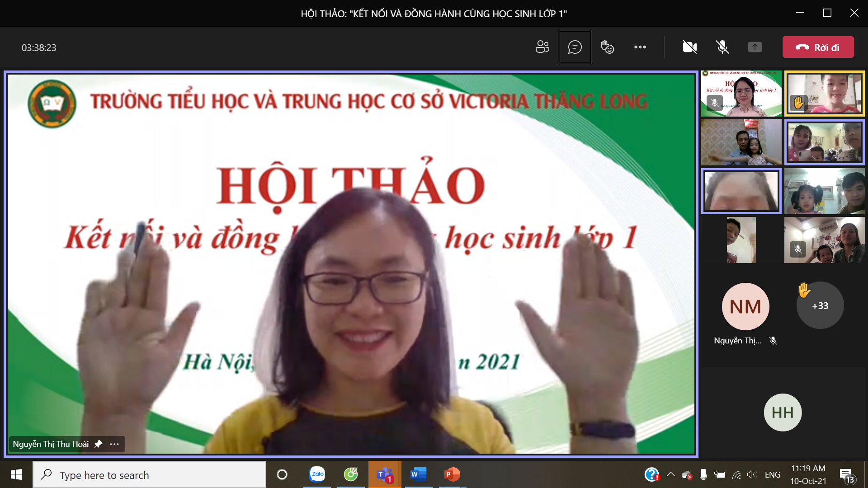This screenshot has height=488, width=868.
Task: Turn the camera on
Action: [689, 47]
